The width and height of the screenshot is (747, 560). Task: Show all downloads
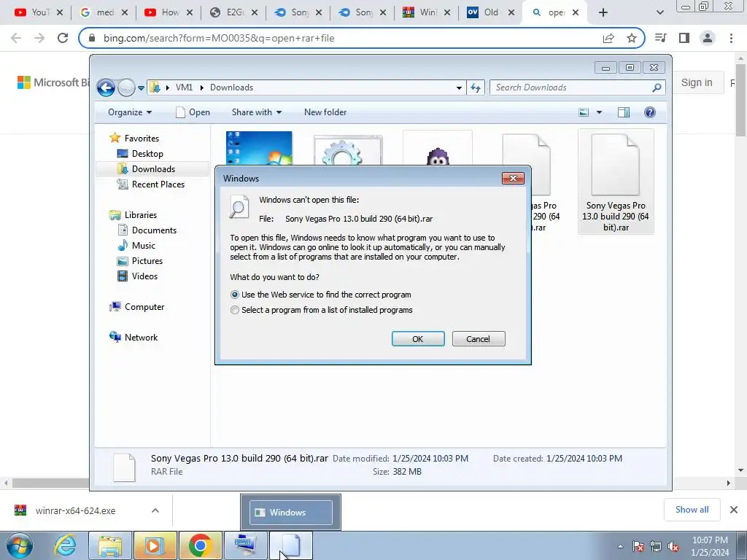click(x=692, y=510)
